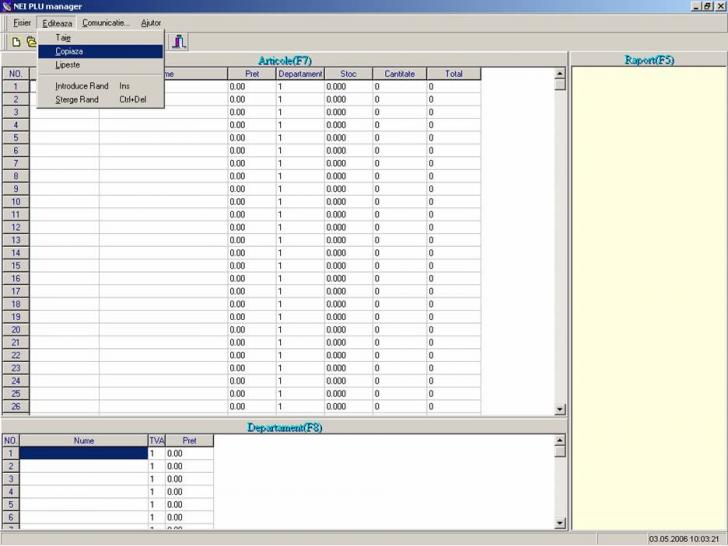Viewport: 728px width, 546px height.
Task: Click the Stoc column header
Action: click(348, 74)
